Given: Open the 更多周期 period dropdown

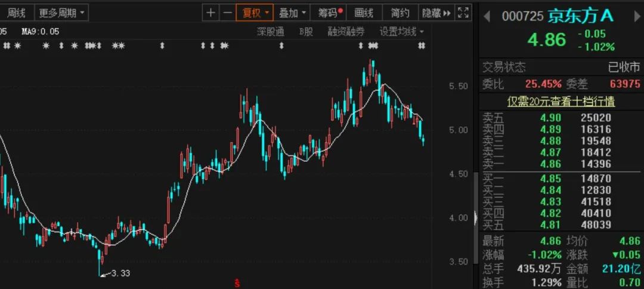Looking at the screenshot, I should coord(61,13).
